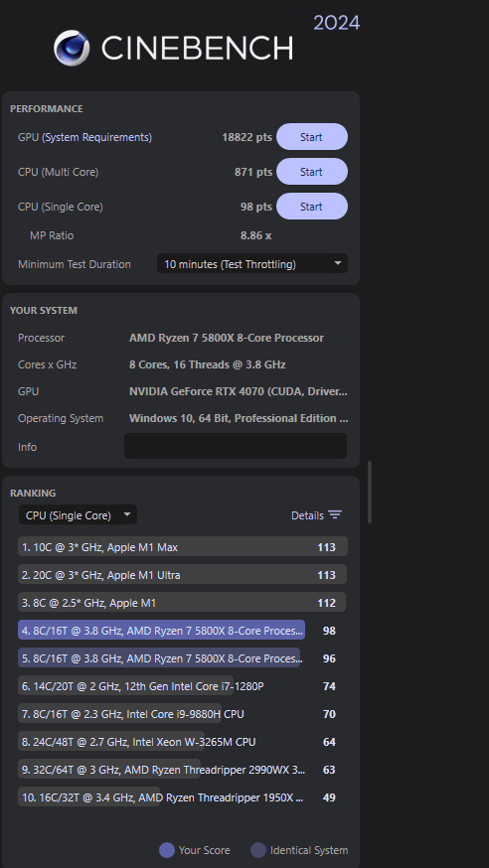Click the Your Score legend dot
Image resolution: width=489 pixels, height=868 pixels.
167,850
